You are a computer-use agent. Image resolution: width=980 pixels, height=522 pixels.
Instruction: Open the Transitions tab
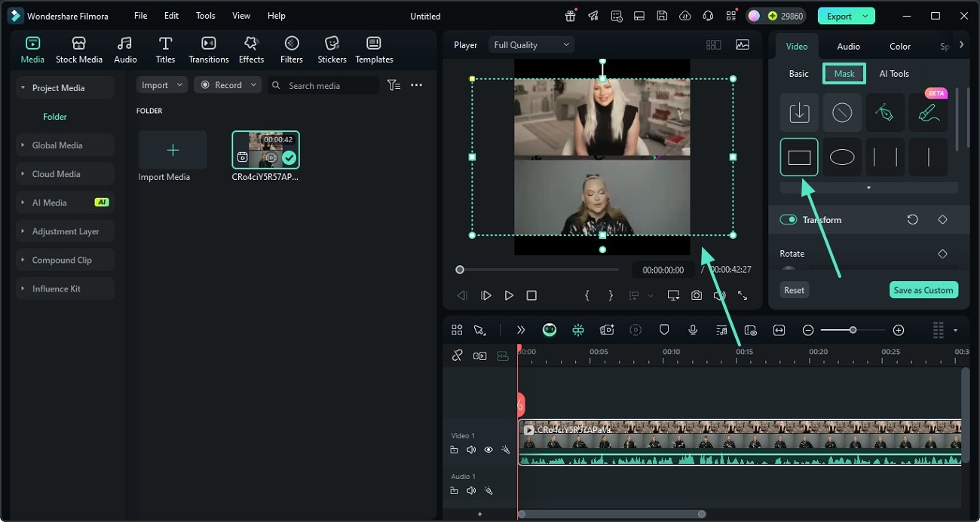point(209,50)
